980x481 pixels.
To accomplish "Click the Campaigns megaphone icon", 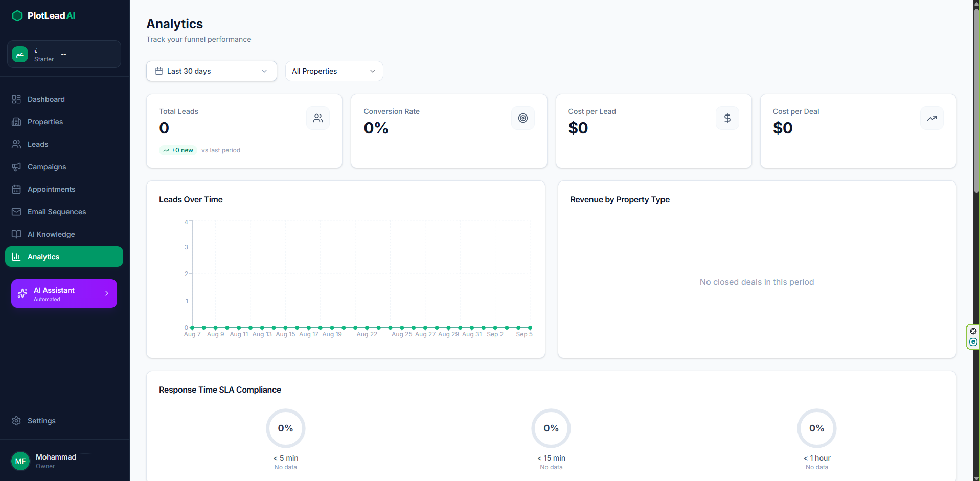I will coord(16,167).
